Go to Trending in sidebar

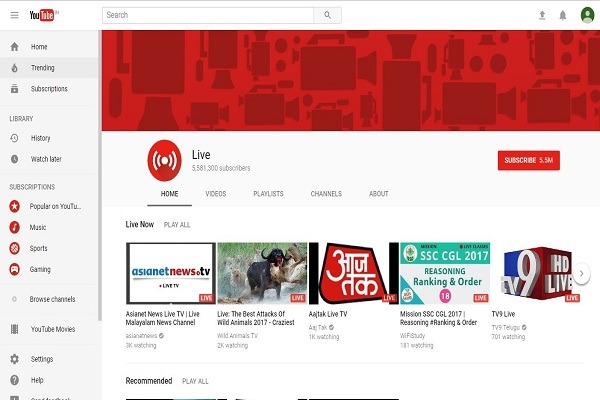click(49, 68)
